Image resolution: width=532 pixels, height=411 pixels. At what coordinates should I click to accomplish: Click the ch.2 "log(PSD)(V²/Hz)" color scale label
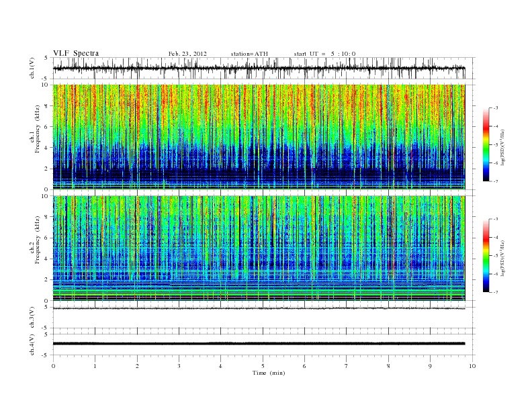[x=502, y=258]
